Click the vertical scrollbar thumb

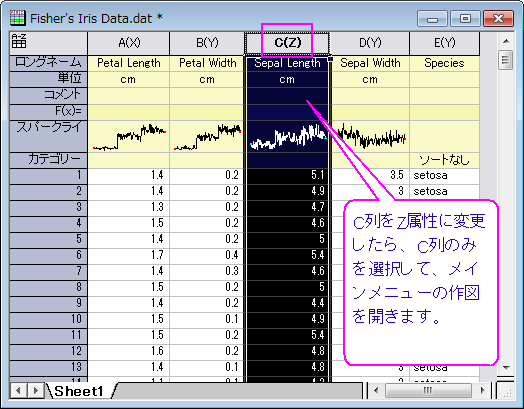505,60
